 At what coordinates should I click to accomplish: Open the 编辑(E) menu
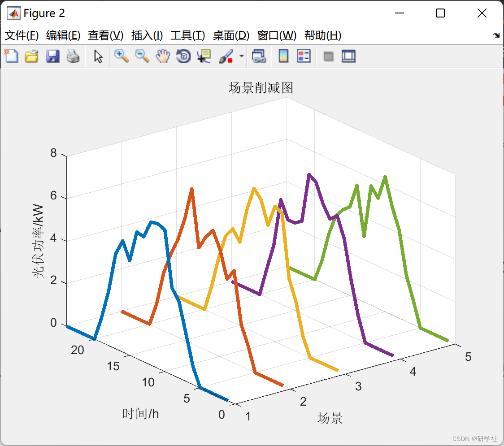(x=63, y=35)
